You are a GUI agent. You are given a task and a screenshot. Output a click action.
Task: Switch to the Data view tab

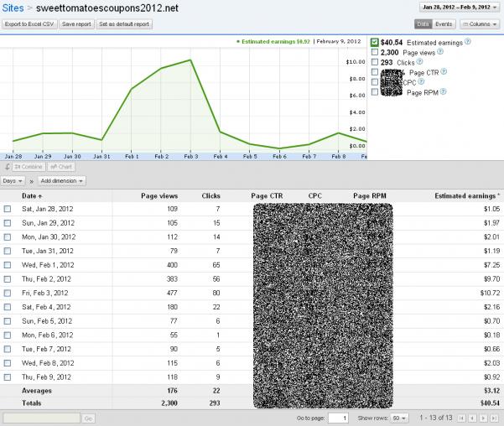click(423, 24)
